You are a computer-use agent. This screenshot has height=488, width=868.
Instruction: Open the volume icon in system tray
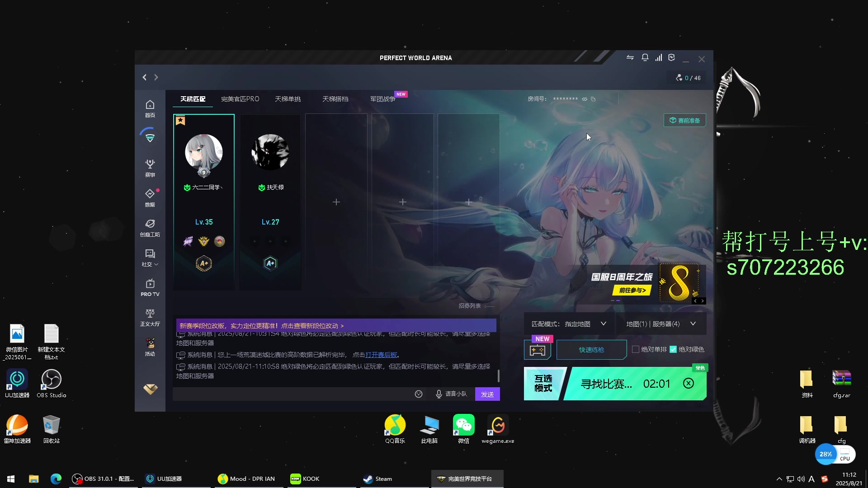[801, 479]
